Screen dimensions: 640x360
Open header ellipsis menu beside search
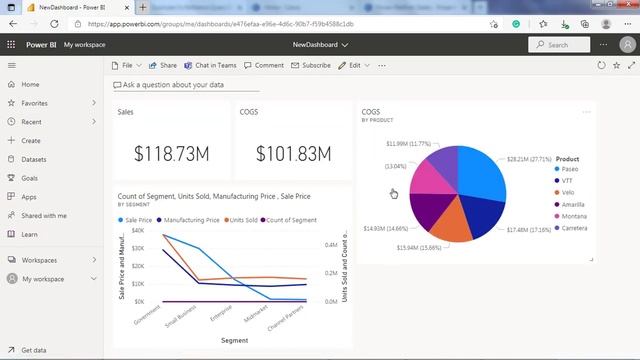(603, 44)
